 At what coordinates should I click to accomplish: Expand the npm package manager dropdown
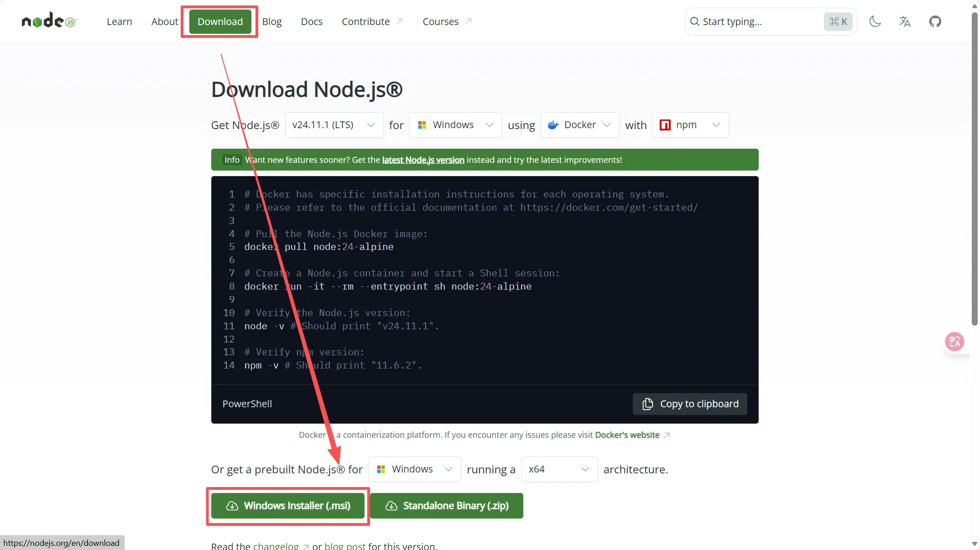(x=690, y=125)
